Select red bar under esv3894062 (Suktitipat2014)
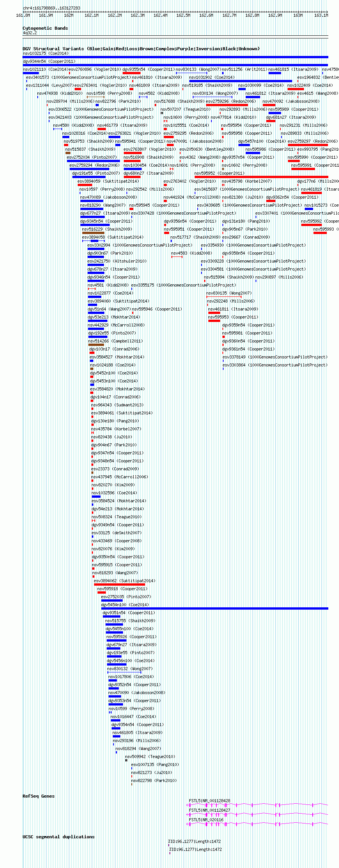The height and width of the screenshot is (868, 339). 120,585
